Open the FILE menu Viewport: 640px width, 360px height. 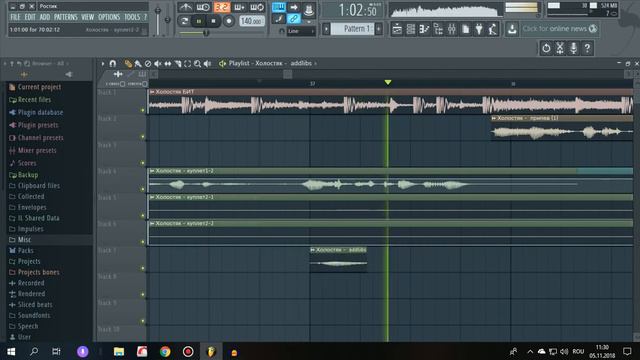pos(15,17)
